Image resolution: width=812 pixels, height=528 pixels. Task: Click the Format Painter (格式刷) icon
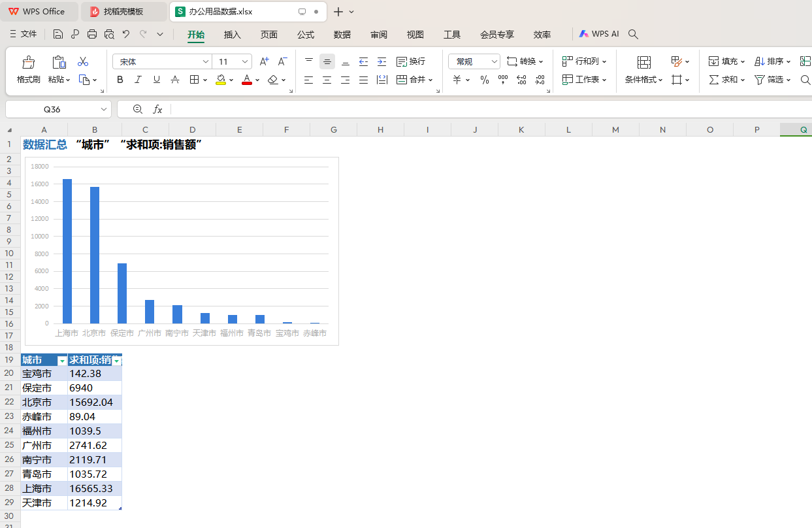click(28, 62)
